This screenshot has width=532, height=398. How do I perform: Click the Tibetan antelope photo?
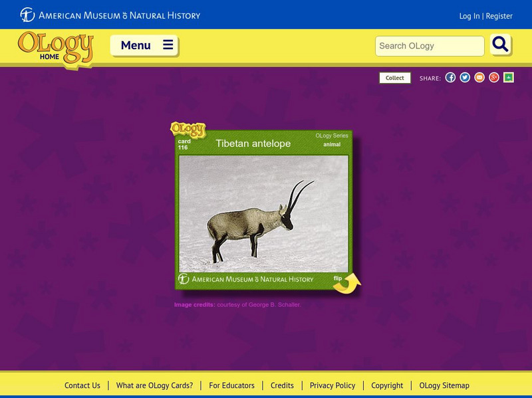(x=265, y=213)
